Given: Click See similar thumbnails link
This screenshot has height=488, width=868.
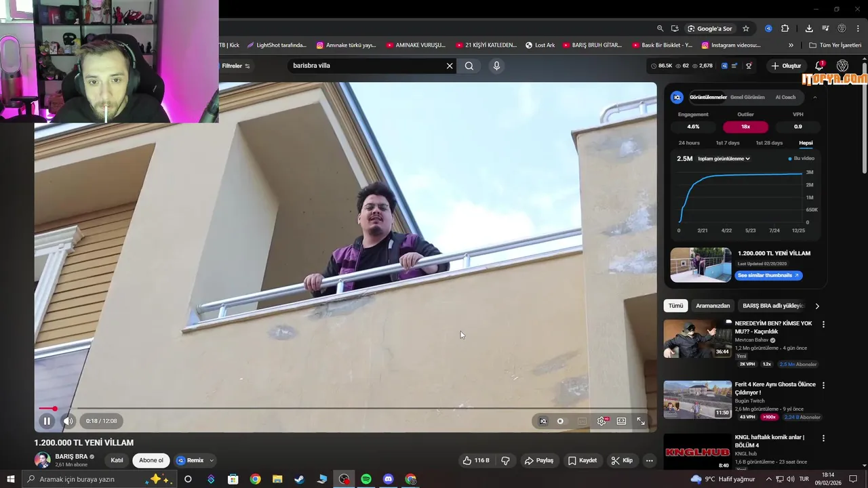Looking at the screenshot, I should 768,275.
